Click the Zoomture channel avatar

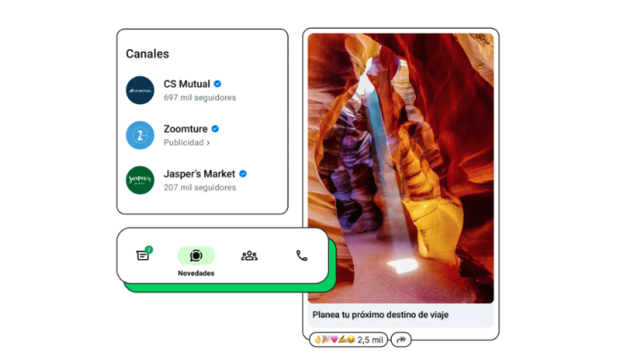point(140,135)
